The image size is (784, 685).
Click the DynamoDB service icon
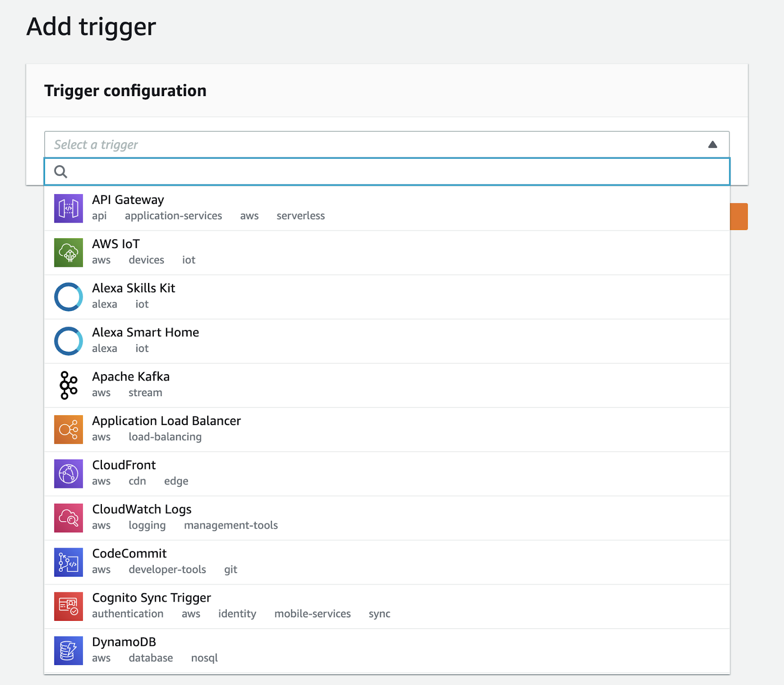(69, 651)
